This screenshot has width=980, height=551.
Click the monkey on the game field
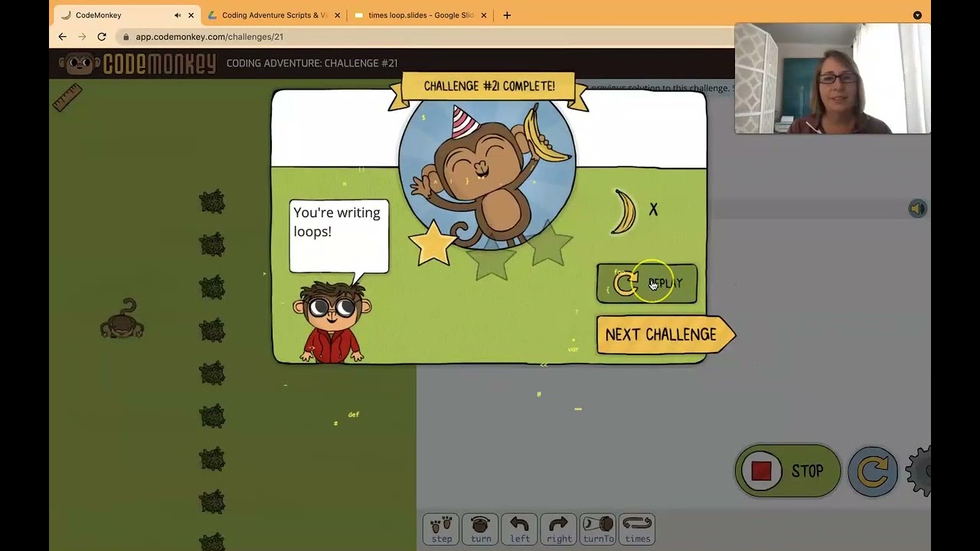122,319
